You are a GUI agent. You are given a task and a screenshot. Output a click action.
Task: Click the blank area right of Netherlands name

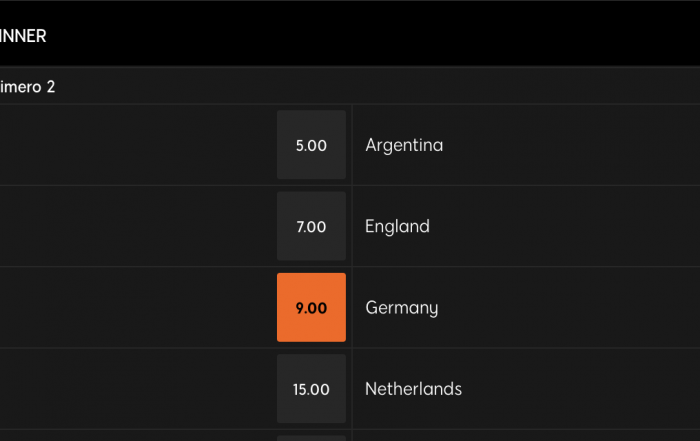point(581,389)
